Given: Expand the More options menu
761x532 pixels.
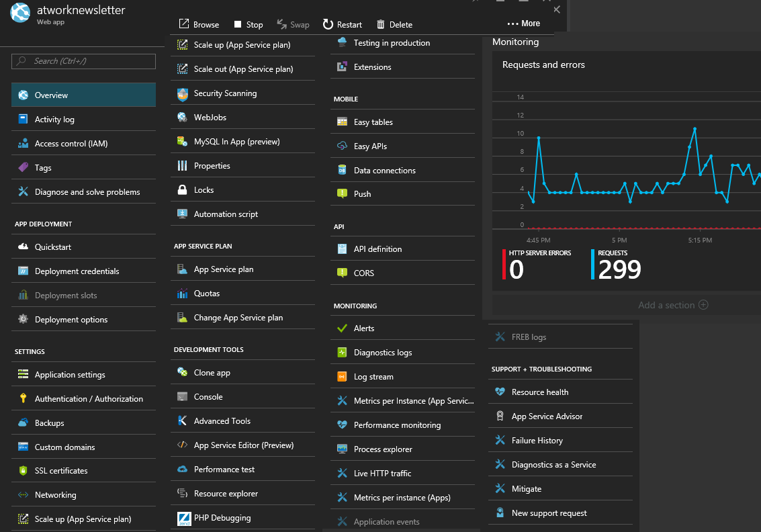Looking at the screenshot, I should click(523, 24).
